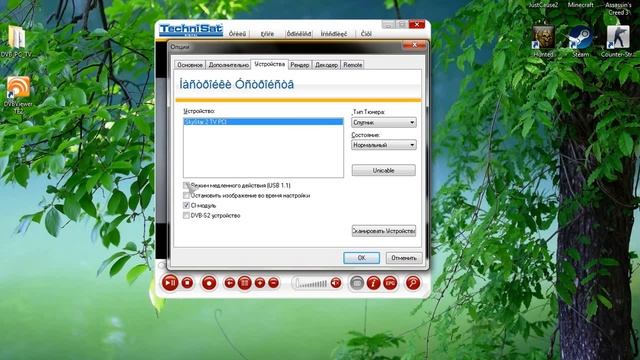Select the Устройства tab
The image size is (640, 360).
coord(269,64)
